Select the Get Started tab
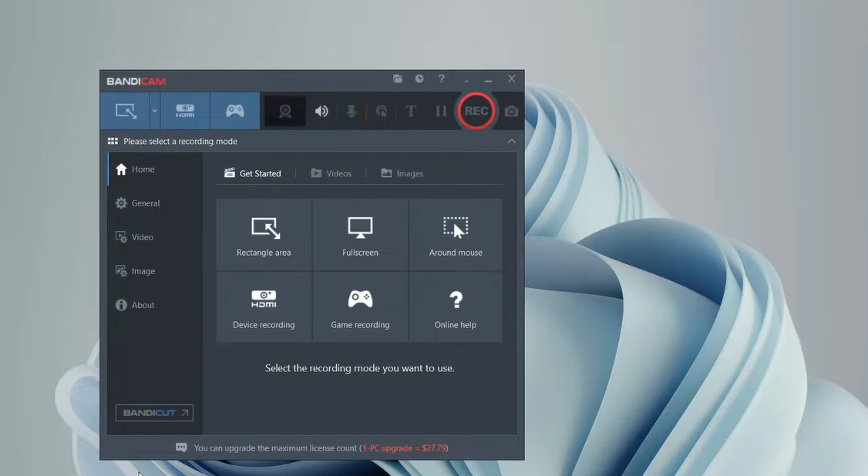 coord(252,173)
